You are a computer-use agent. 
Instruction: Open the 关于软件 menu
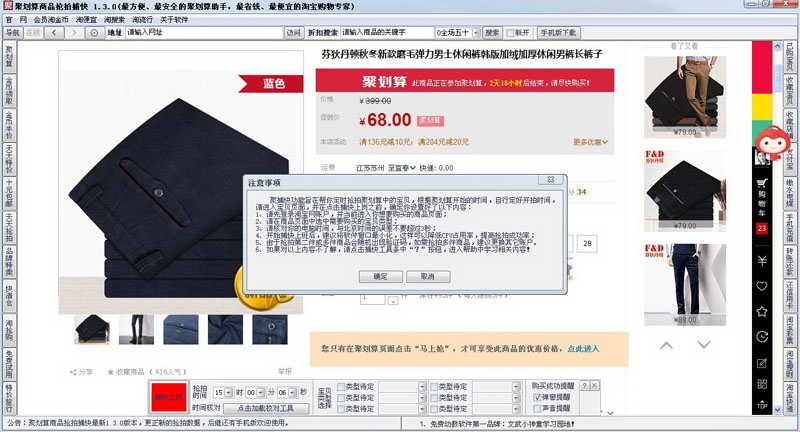174,19
